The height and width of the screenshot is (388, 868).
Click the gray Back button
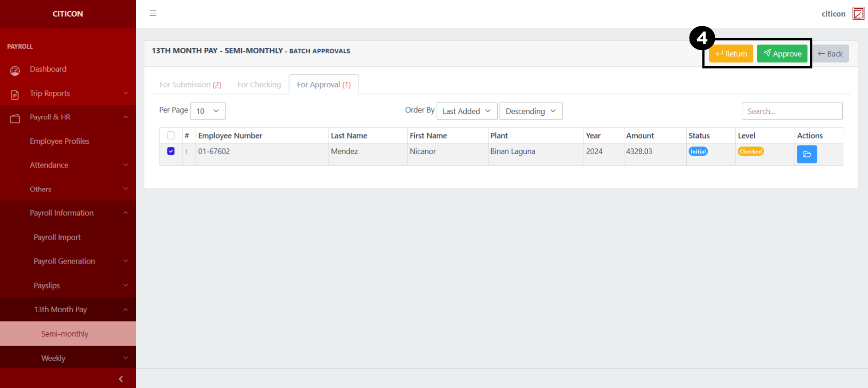coord(830,54)
